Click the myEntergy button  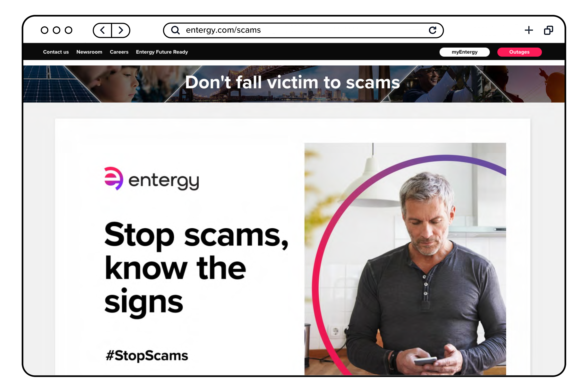[465, 52]
